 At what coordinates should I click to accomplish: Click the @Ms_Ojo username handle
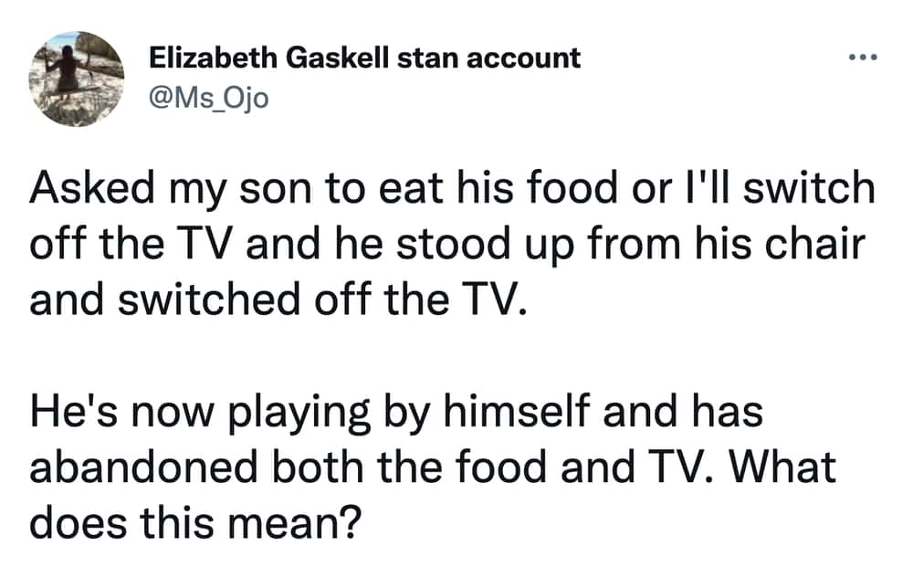[x=209, y=98]
